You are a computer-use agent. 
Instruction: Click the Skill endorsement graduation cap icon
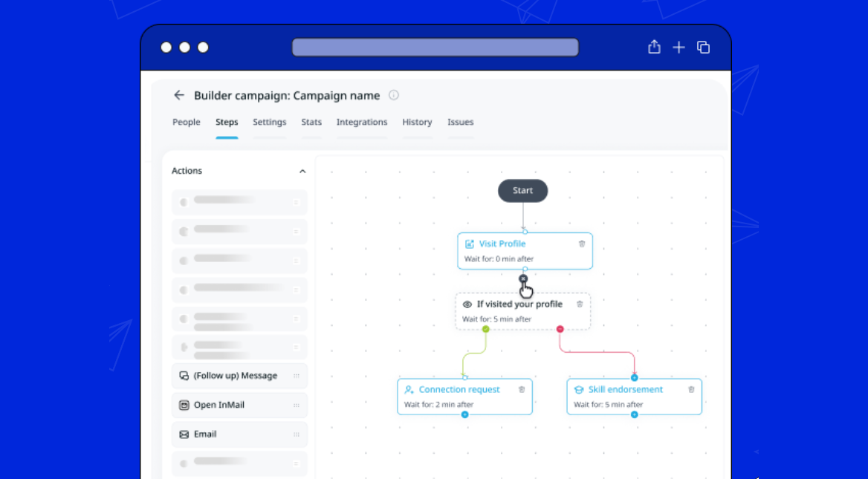578,389
